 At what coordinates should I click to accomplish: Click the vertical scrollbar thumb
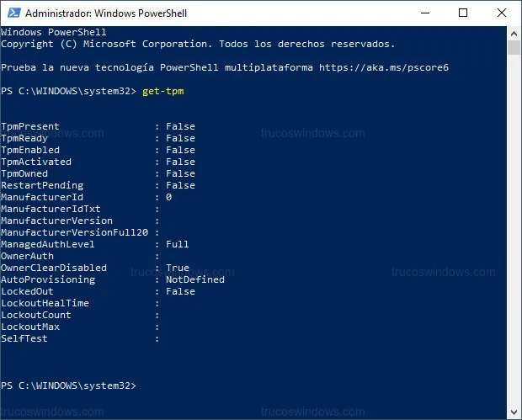tap(514, 47)
